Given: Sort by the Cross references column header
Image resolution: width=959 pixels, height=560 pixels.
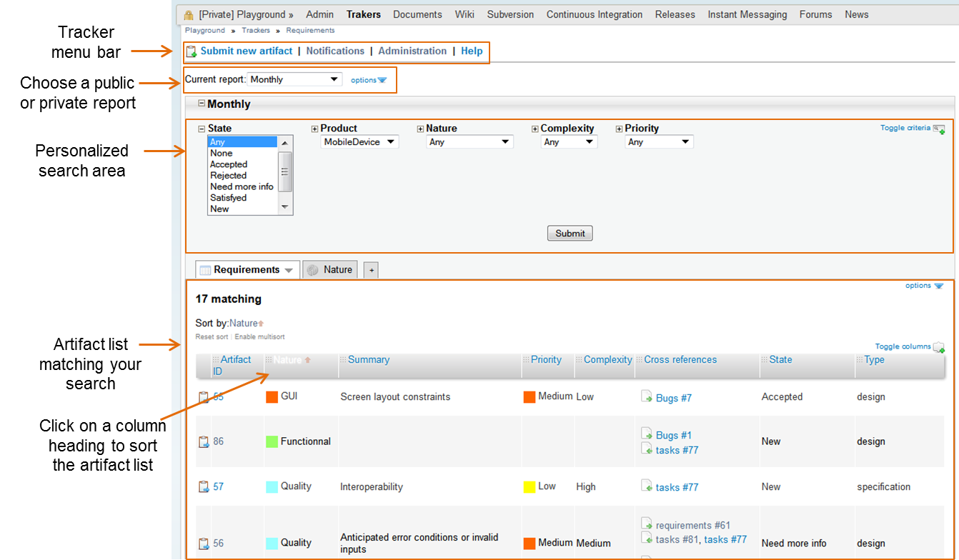Looking at the screenshot, I should tap(680, 360).
